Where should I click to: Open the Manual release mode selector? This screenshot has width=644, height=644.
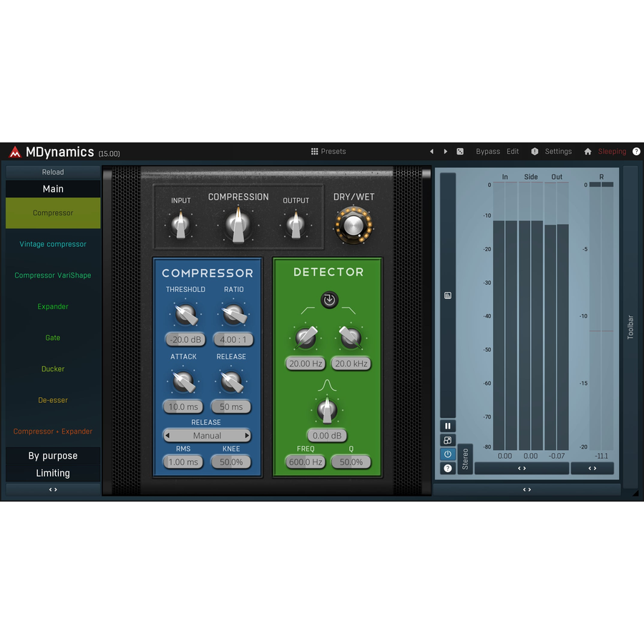pyautogui.click(x=207, y=435)
